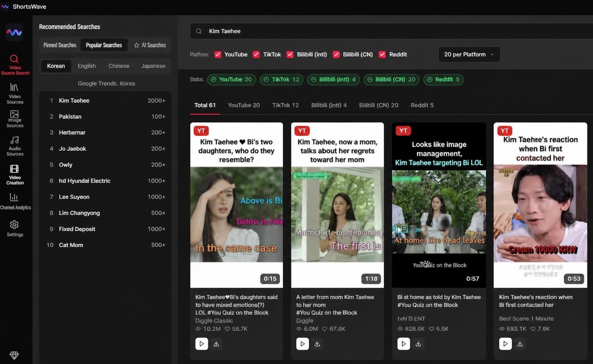
Task: Go to Image Sources in sidebar
Action: click(x=14, y=119)
